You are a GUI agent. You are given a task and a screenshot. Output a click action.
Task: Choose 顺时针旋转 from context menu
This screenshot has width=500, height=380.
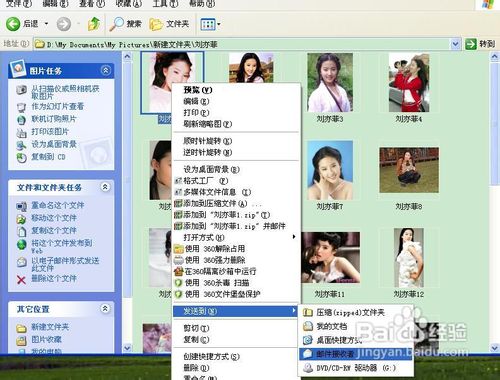tap(236, 141)
